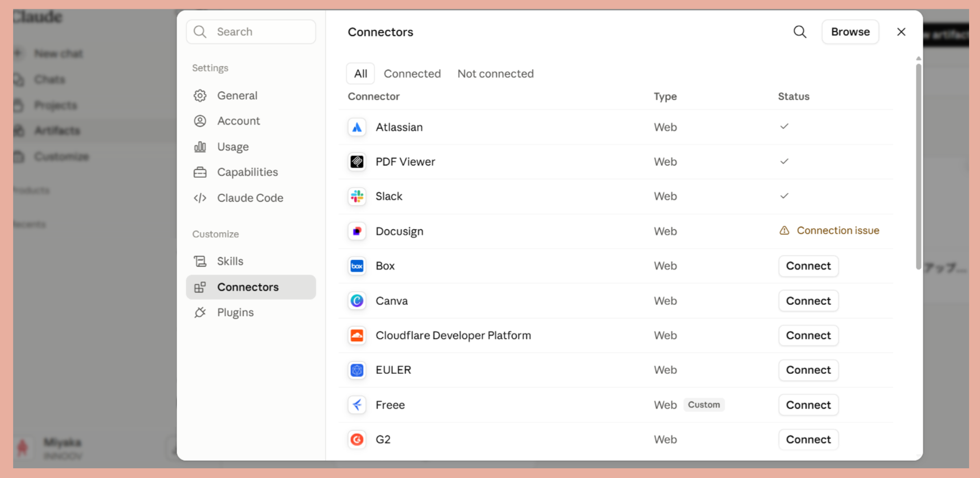
Task: Click the PDF Viewer connector name
Action: coord(405,162)
